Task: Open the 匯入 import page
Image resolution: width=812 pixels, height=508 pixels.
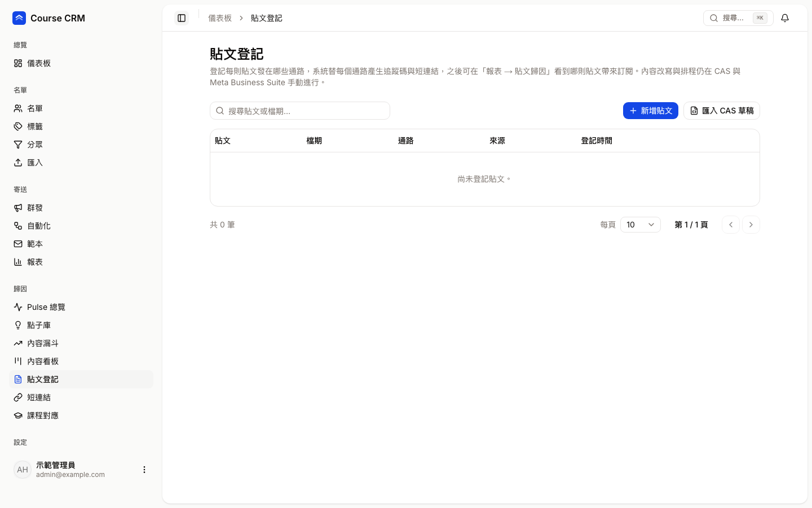Action: point(81,163)
